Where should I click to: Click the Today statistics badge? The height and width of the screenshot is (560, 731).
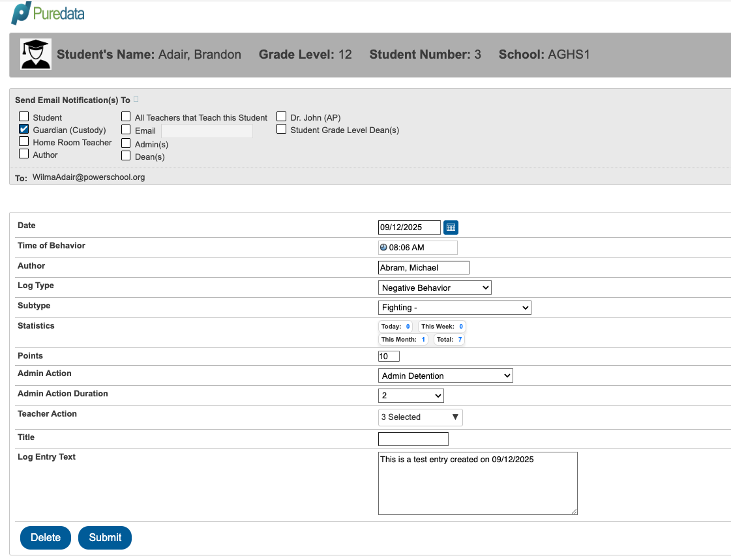[x=395, y=326]
